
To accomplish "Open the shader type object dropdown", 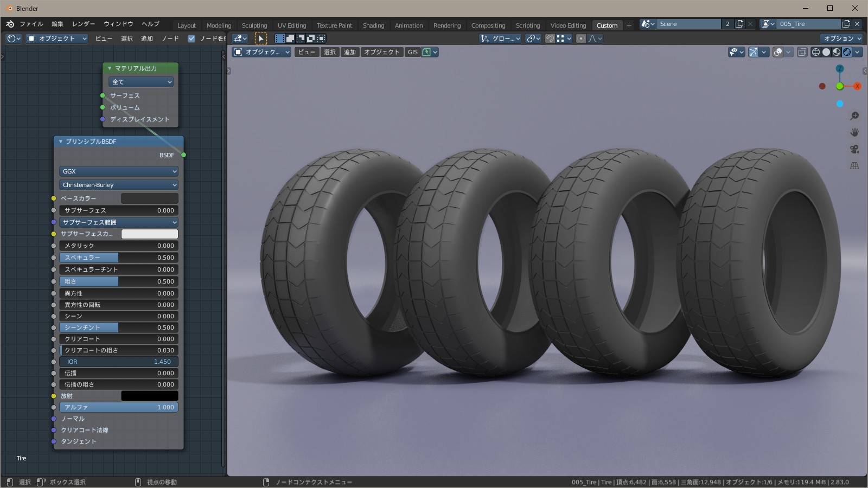I will 57,38.
